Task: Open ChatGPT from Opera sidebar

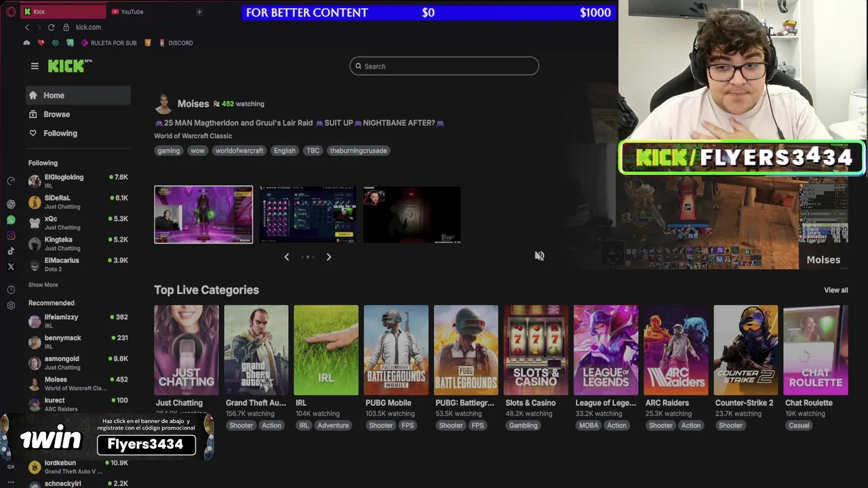Action: pyautogui.click(x=11, y=204)
